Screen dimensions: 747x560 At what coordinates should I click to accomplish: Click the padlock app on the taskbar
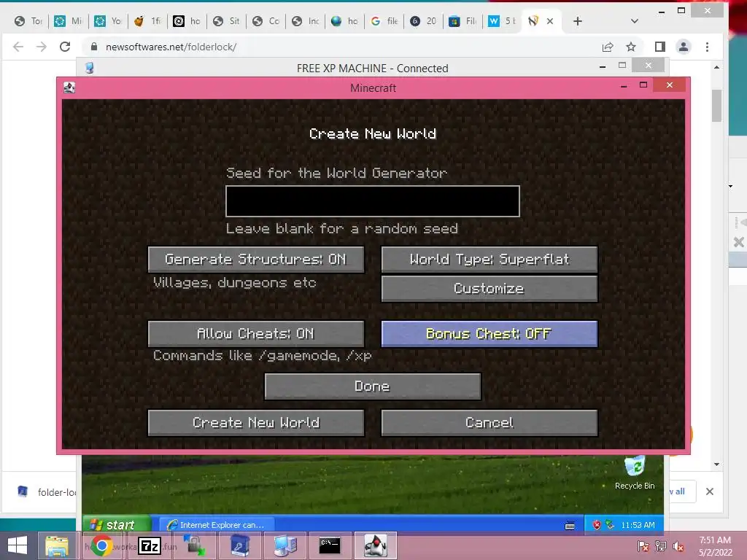pos(195,545)
